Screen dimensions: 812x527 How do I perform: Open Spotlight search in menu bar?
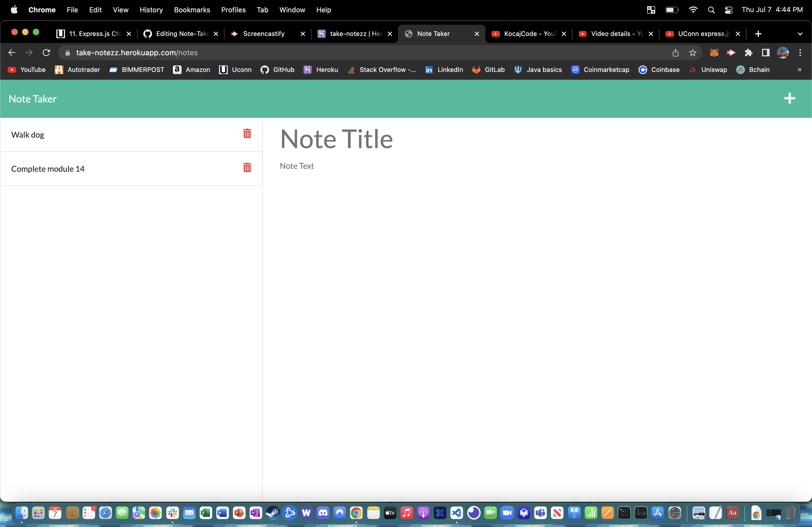point(711,10)
